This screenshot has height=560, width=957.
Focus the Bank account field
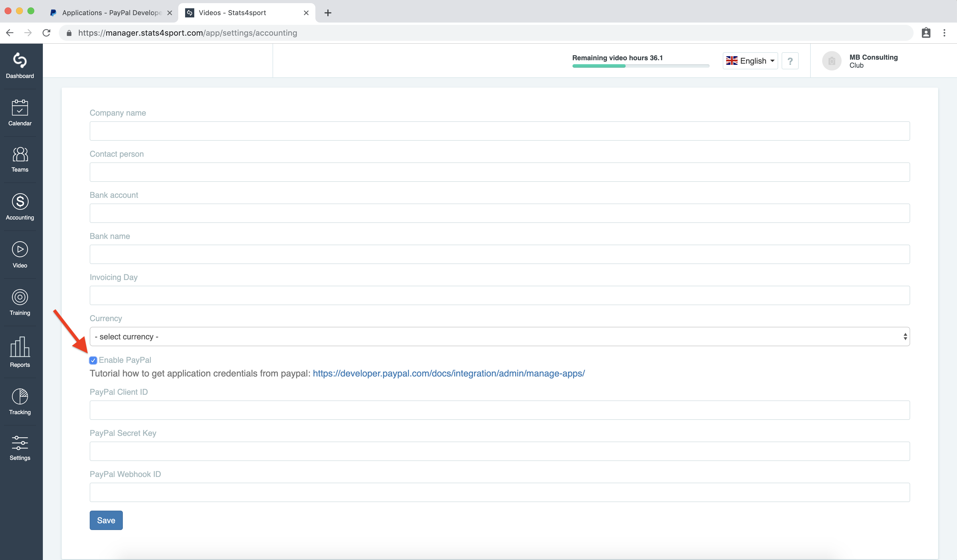coord(499,213)
